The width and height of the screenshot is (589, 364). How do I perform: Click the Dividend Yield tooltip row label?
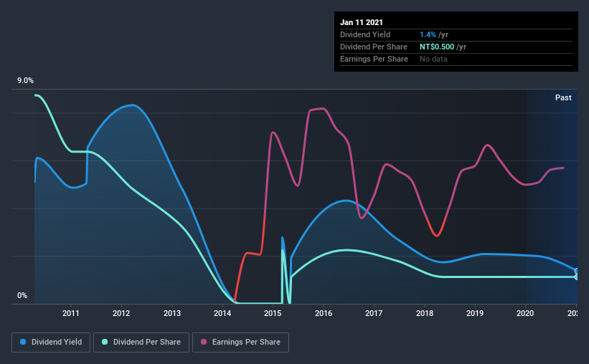point(365,34)
